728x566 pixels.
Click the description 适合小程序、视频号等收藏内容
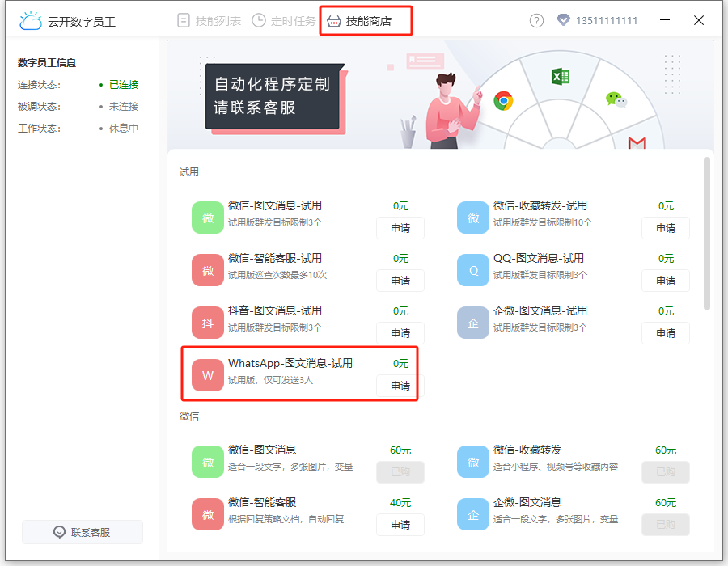tap(555, 467)
